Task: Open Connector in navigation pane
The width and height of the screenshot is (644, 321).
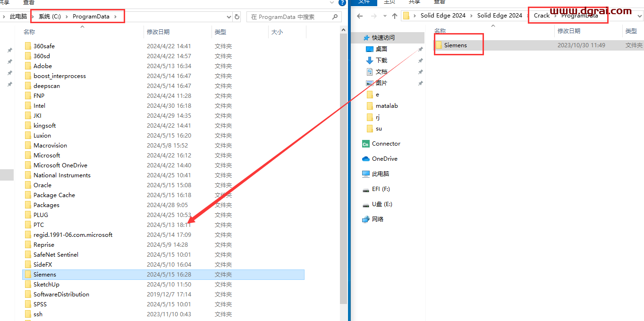Action: (386, 143)
